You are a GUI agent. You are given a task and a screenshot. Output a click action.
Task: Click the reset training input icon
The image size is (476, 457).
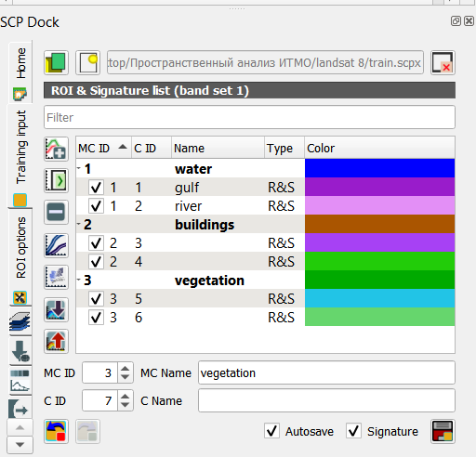point(443,62)
